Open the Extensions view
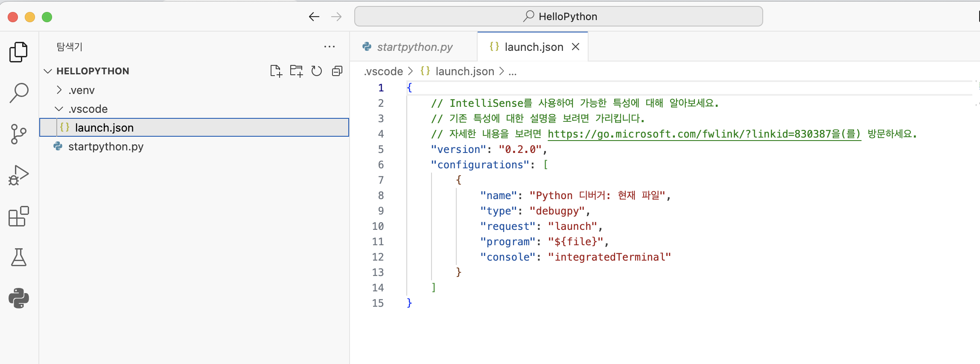This screenshot has height=364, width=980. point(18,216)
